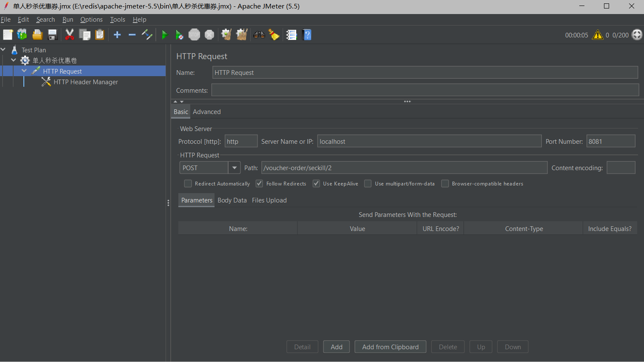This screenshot has width=644, height=362.
Task: Click the Search binoculars icon
Action: coord(259,35)
